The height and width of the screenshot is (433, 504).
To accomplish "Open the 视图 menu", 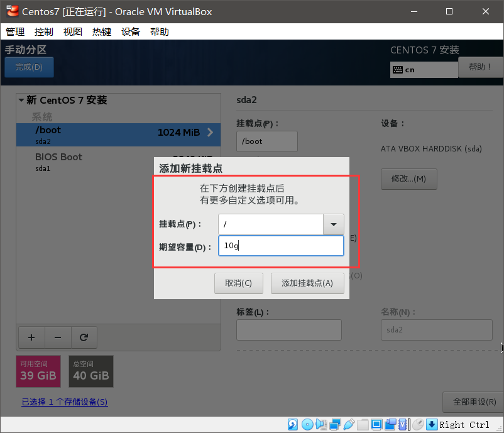I will pos(72,31).
